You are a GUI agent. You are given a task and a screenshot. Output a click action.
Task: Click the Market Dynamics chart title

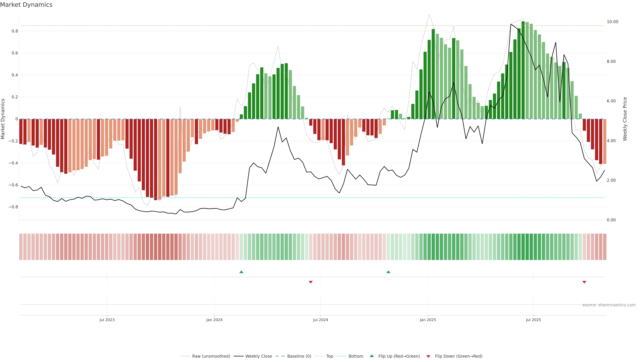pos(26,5)
